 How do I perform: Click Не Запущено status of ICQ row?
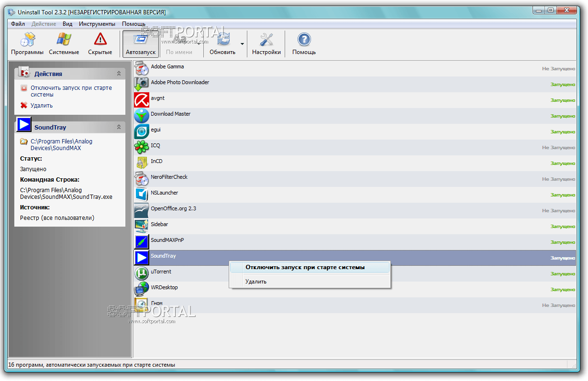(558, 148)
